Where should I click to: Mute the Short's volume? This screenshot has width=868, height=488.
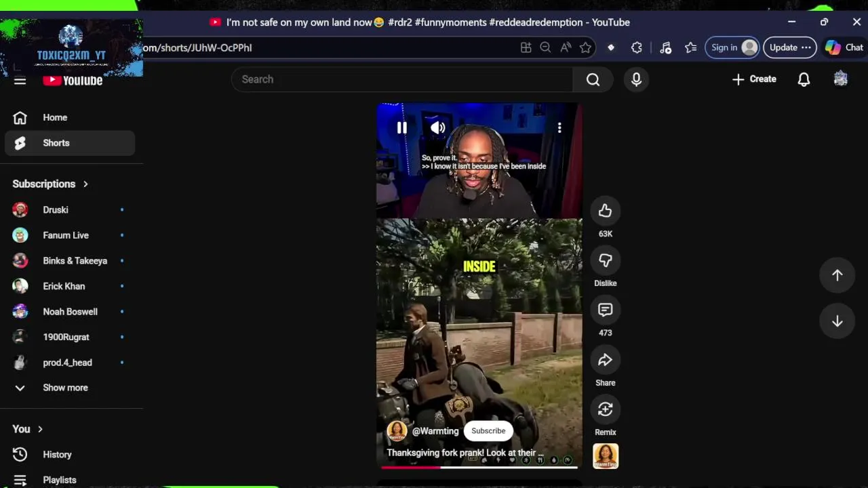438,127
